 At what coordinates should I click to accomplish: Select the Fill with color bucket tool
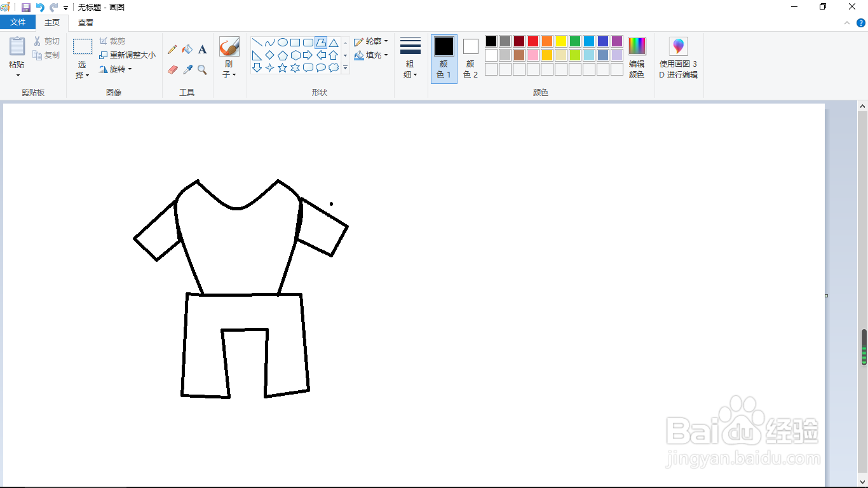(x=187, y=49)
